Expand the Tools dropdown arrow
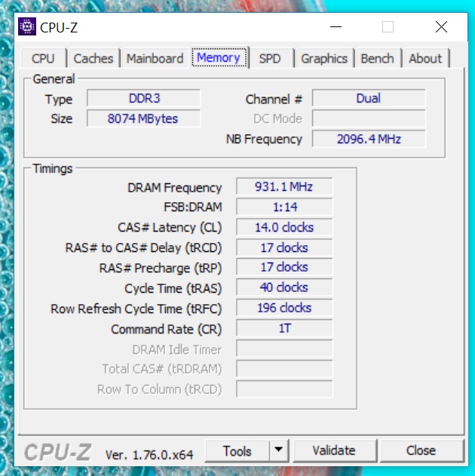The image size is (475, 476). (x=279, y=450)
